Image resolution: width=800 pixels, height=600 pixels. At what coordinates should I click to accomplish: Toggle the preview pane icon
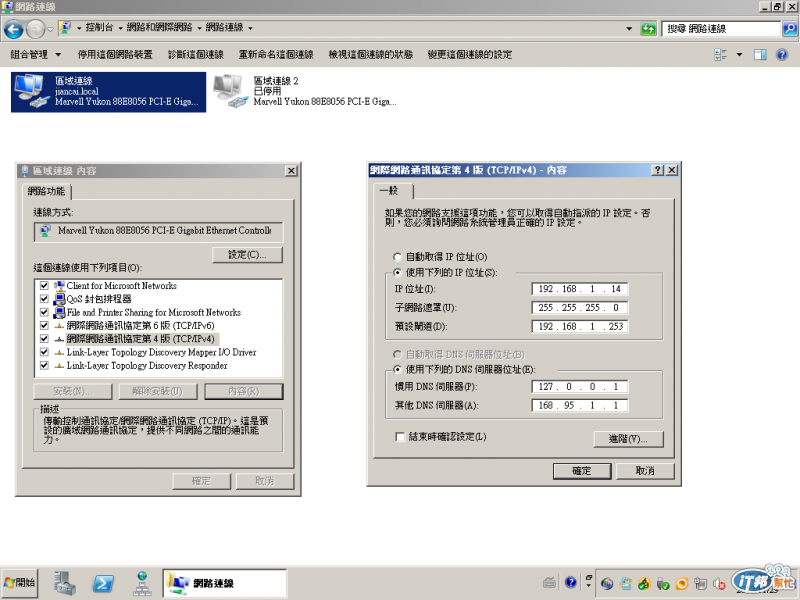(x=760, y=55)
